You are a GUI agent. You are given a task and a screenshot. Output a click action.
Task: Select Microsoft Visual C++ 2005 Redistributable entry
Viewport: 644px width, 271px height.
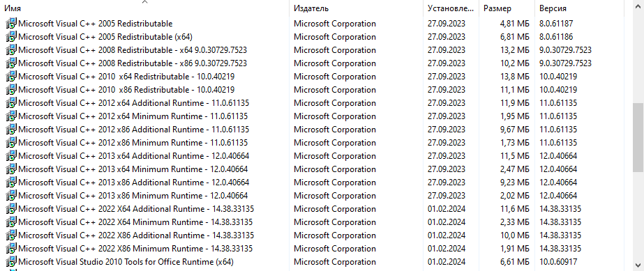[312, 24]
